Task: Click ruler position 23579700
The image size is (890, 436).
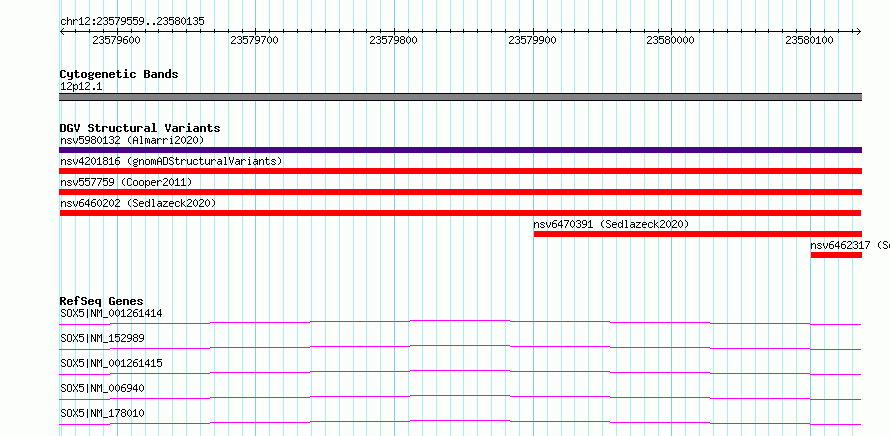Action: coord(255,40)
